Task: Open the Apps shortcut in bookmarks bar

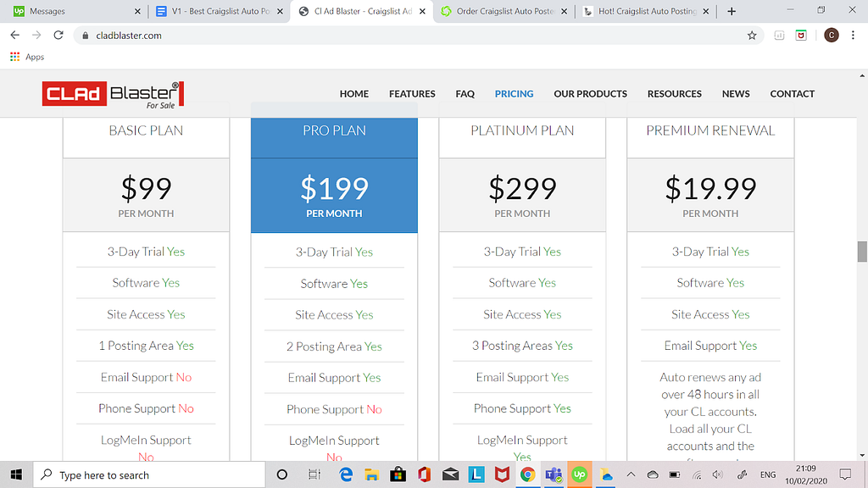Action: pos(27,57)
